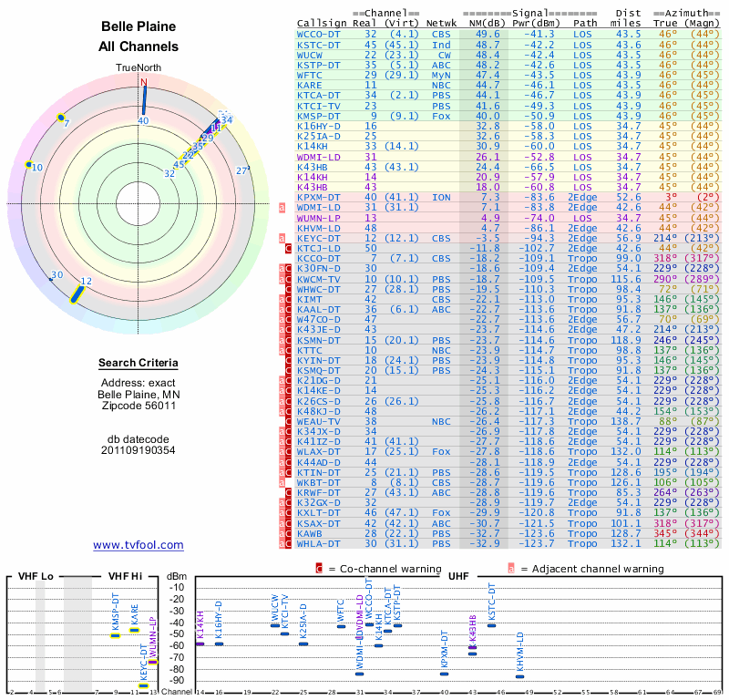Select the channel 30 dot on radar
Viewport: 729px width, 700px height.
tap(64, 280)
